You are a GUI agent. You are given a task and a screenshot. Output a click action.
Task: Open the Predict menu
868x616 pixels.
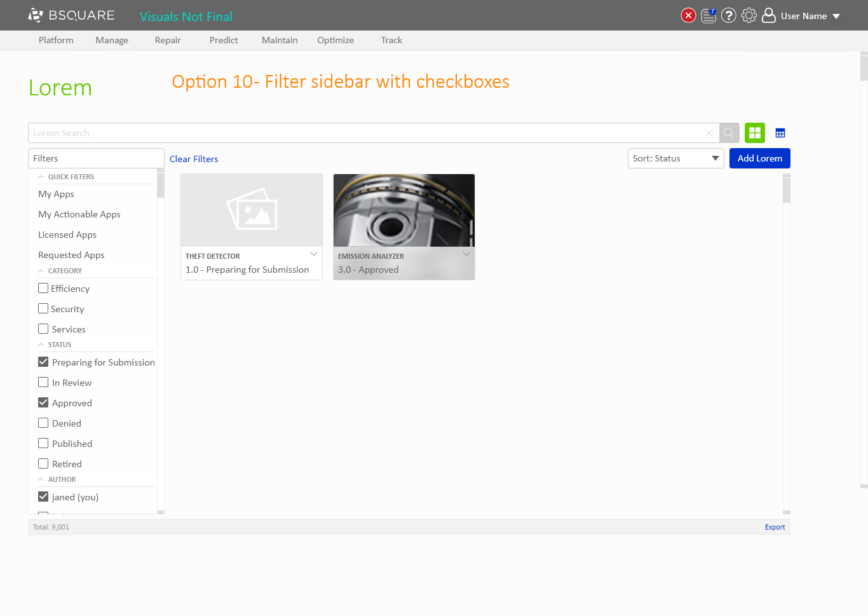point(224,40)
